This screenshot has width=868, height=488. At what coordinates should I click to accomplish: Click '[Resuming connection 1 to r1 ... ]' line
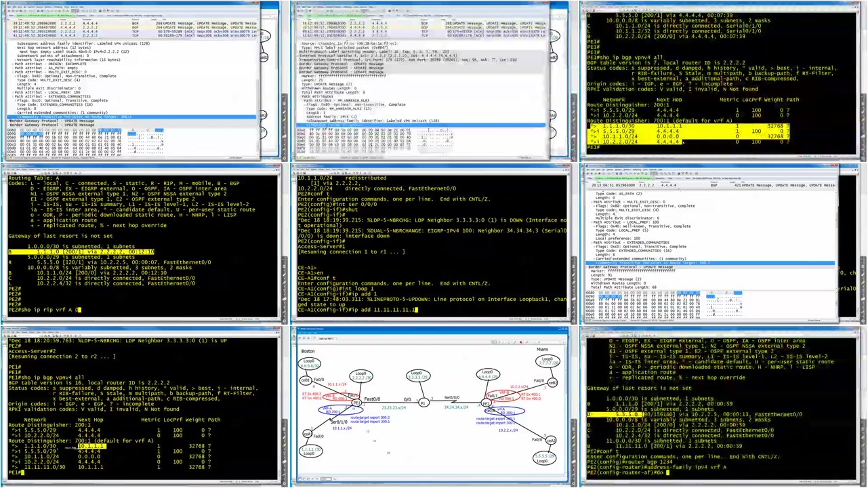[351, 252]
